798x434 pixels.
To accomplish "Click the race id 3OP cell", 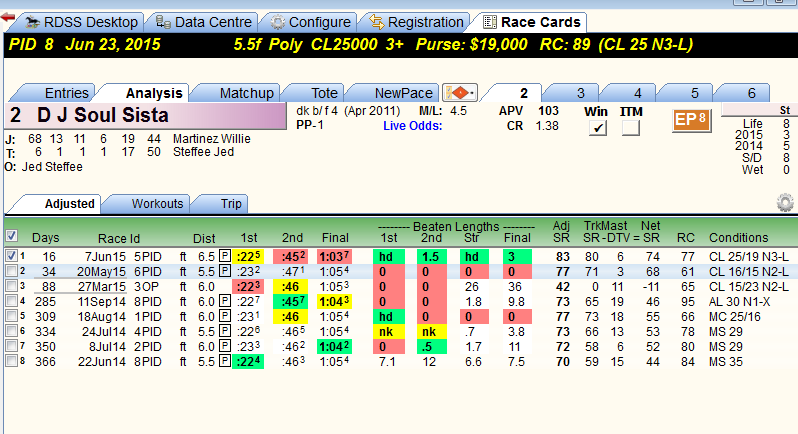I will [x=147, y=286].
